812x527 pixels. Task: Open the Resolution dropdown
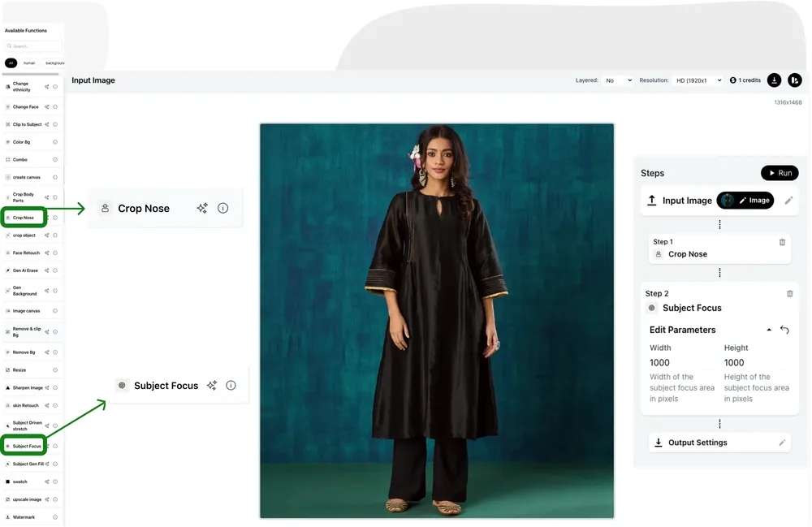698,80
